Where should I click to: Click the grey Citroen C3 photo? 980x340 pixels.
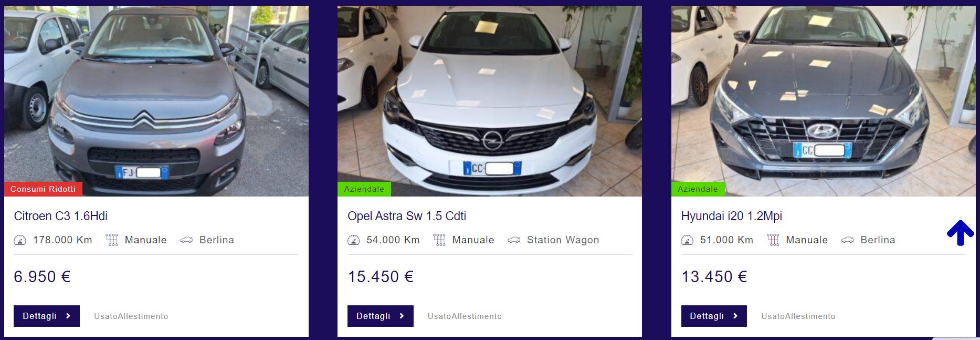156,101
